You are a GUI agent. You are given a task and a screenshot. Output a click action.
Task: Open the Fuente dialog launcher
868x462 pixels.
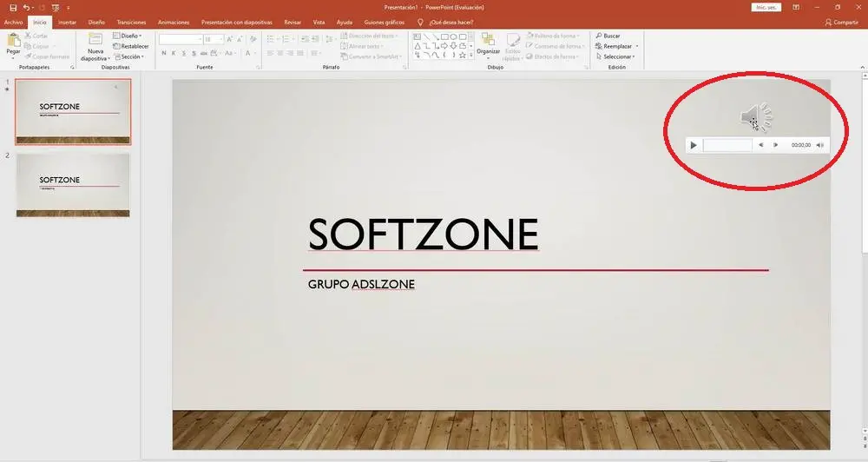(258, 67)
